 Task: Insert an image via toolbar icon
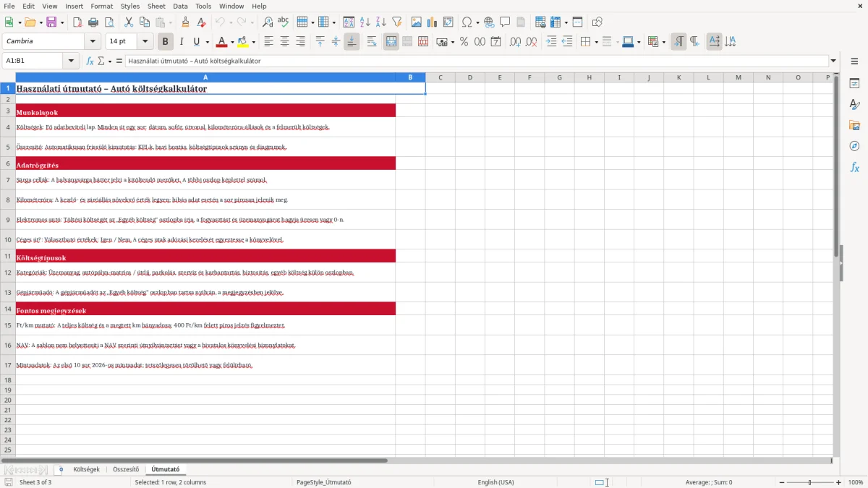[417, 22]
